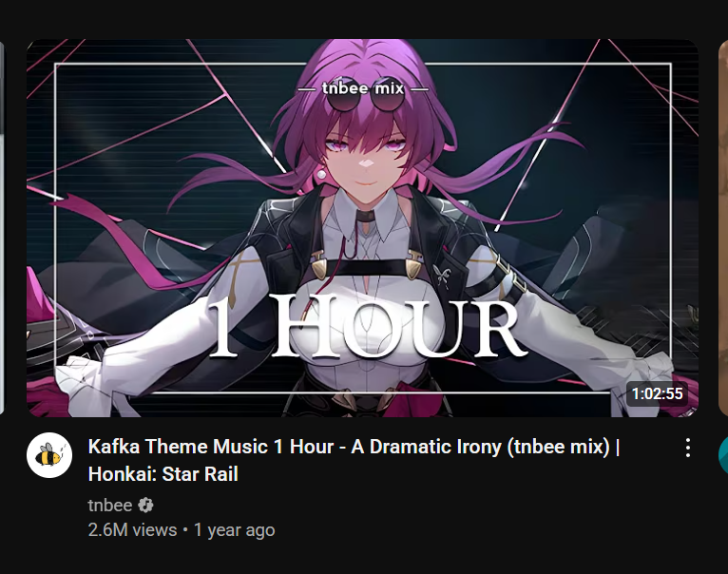This screenshot has height=574, width=728.
Task: Play the Kafka 1 Hour video thumbnail
Action: 363,227
